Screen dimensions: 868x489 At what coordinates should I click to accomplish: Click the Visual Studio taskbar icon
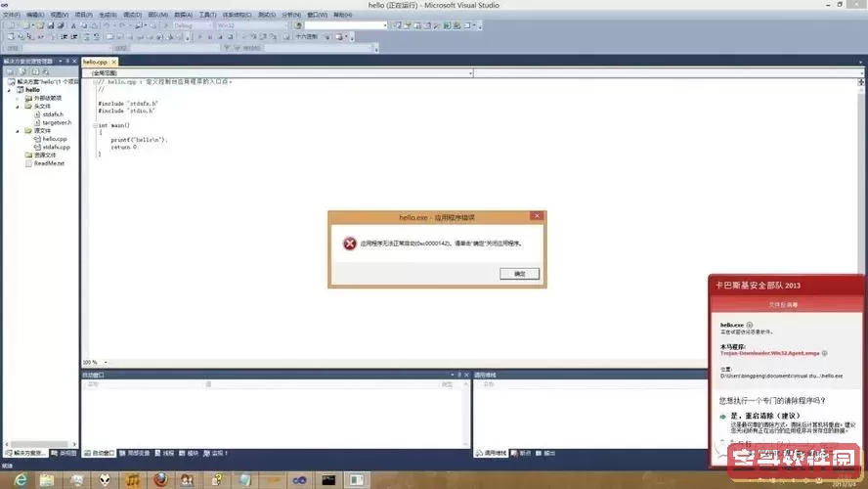(x=299, y=479)
